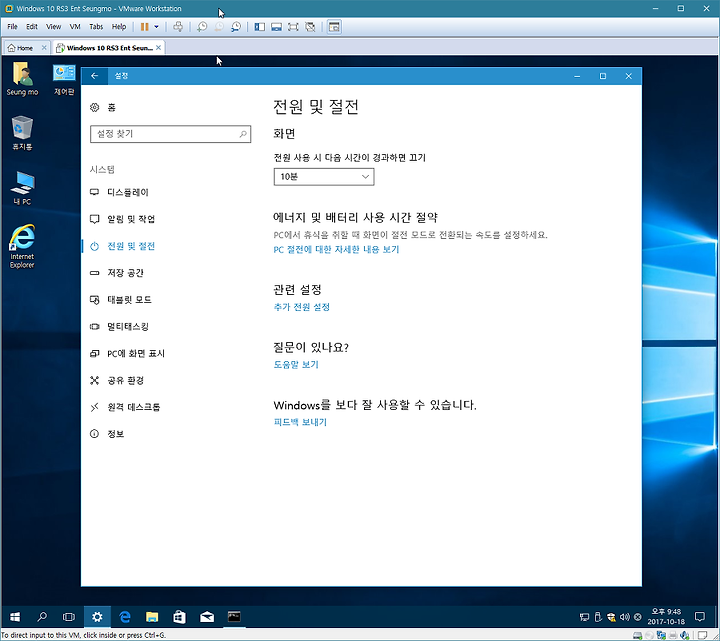Go to Settings home (홈)
Viewport: 720px width, 641px height.
coord(103,107)
